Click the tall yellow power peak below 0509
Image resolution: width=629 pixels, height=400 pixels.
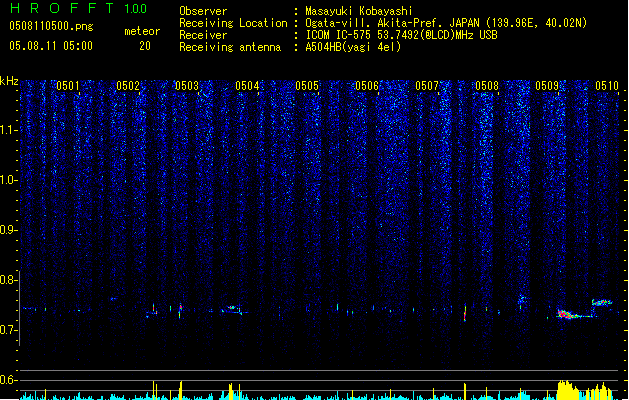[x=568, y=390]
